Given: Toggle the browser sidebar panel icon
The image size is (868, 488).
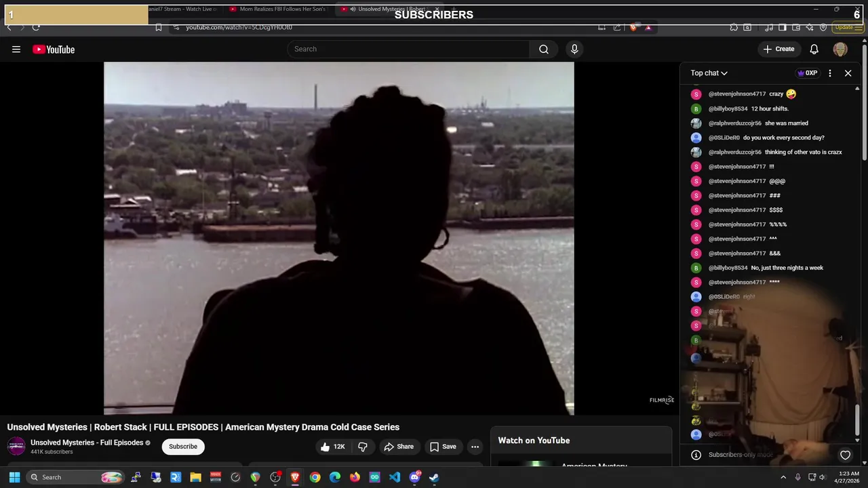Looking at the screenshot, I should 783,27.
